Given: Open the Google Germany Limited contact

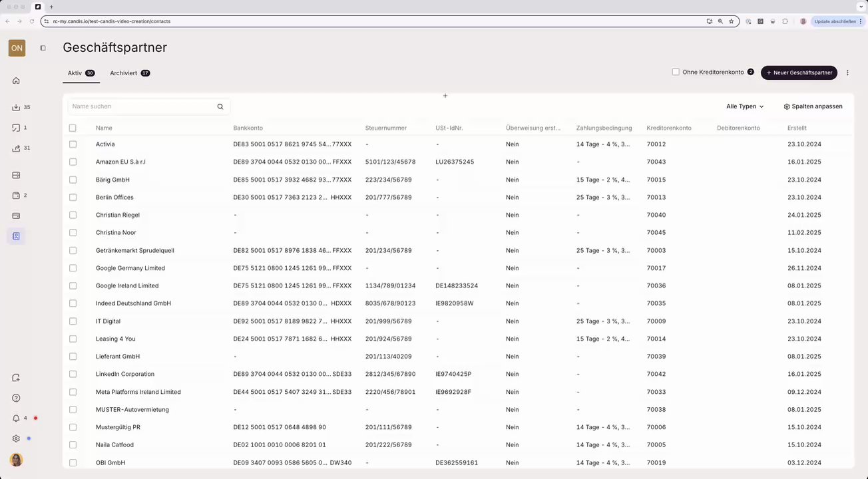Looking at the screenshot, I should click(x=130, y=268).
